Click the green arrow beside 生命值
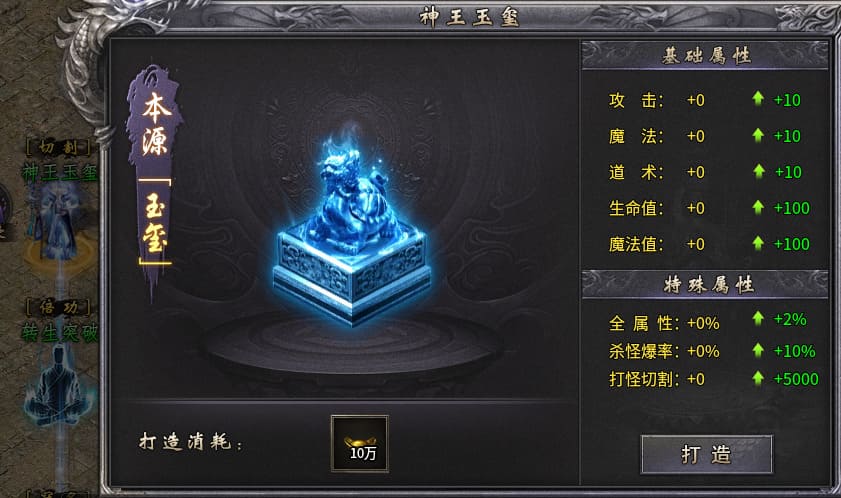 (758, 207)
